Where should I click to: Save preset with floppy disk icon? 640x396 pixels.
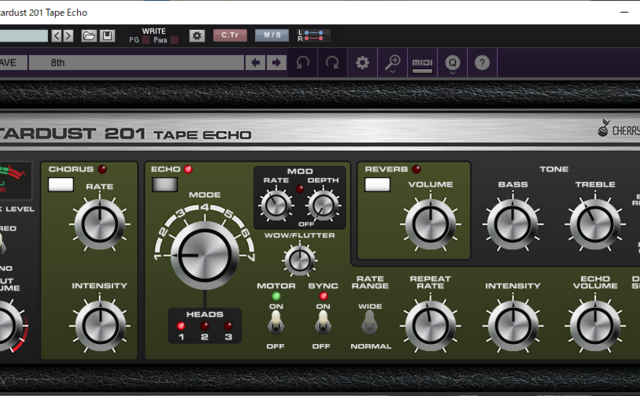(107, 36)
